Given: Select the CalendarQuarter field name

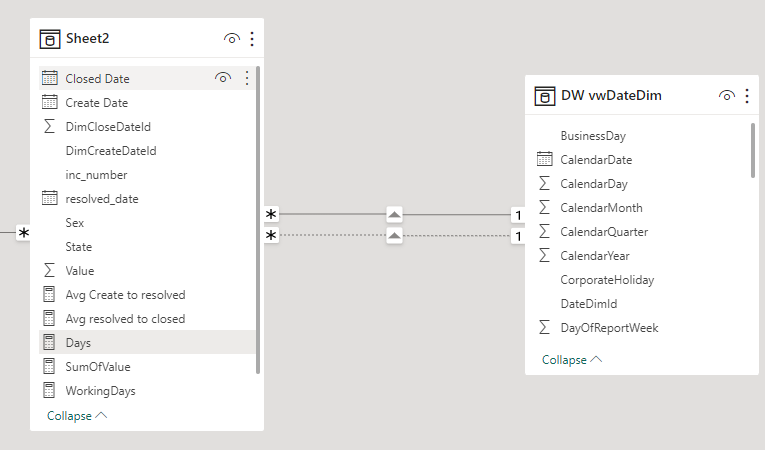Looking at the screenshot, I should (604, 232).
